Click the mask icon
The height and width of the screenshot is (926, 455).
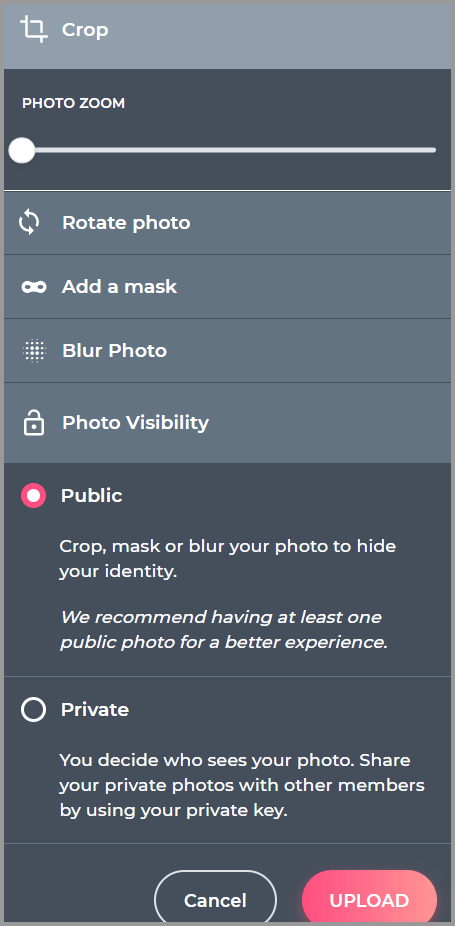[34, 287]
